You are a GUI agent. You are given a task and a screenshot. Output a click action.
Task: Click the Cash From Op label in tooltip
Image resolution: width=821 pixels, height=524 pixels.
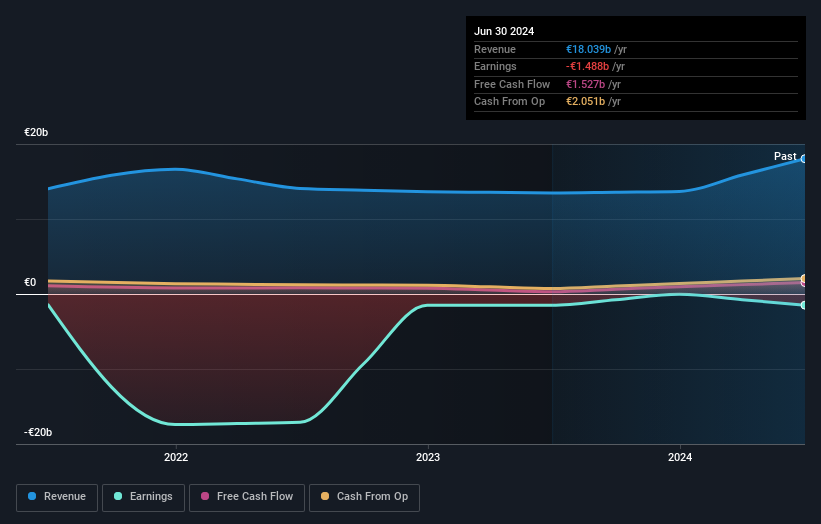pyautogui.click(x=509, y=102)
